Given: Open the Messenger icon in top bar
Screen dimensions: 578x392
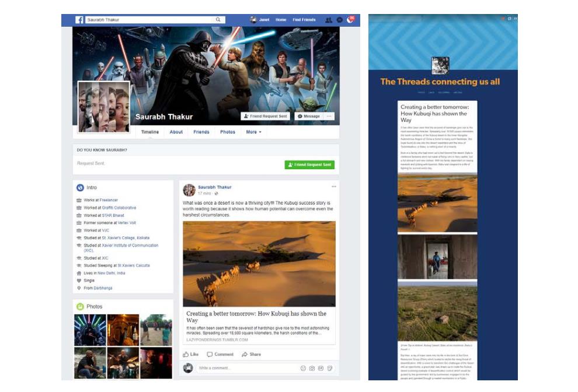Looking at the screenshot, I should pyautogui.click(x=339, y=20).
